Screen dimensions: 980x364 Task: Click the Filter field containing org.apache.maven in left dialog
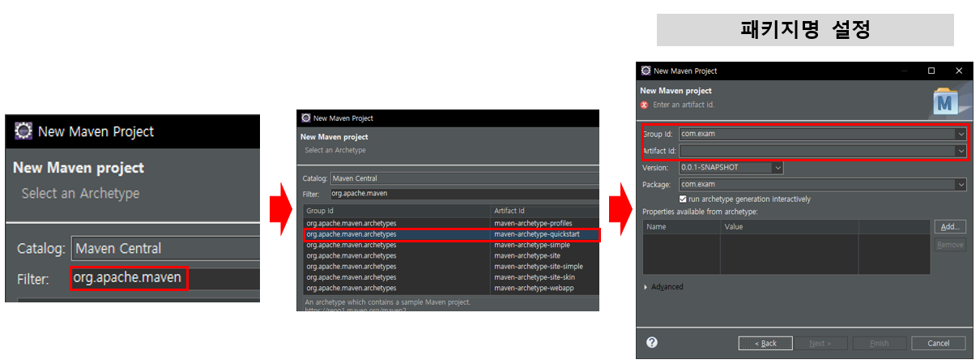[165, 278]
